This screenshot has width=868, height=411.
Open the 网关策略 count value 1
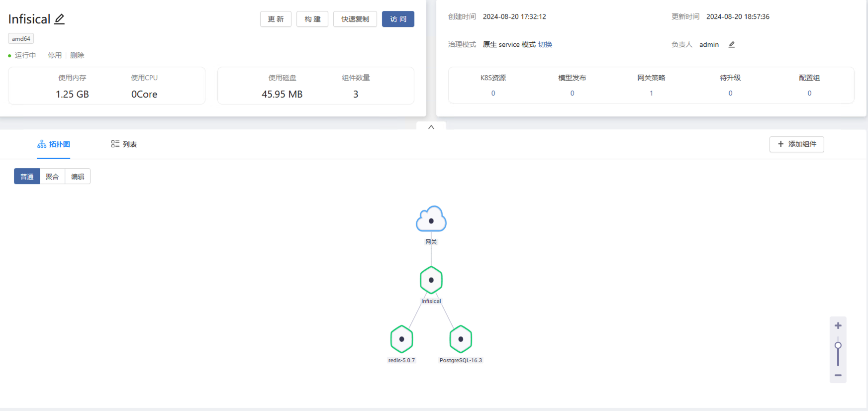(651, 93)
